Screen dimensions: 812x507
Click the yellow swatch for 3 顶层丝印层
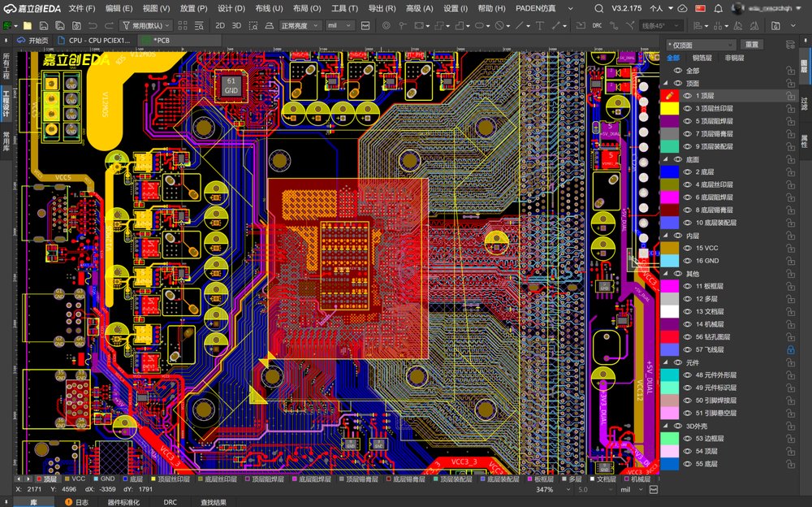pyautogui.click(x=670, y=108)
